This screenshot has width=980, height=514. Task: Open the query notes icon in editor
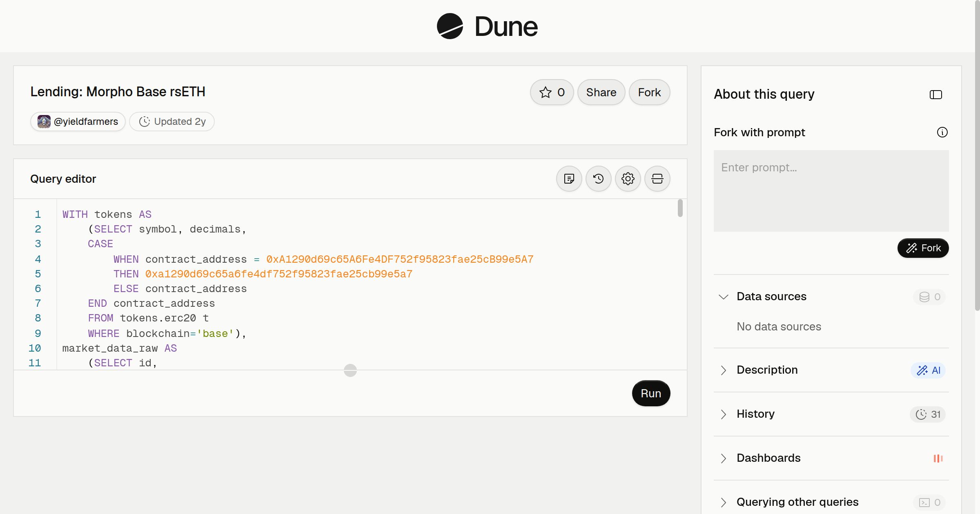click(x=569, y=179)
